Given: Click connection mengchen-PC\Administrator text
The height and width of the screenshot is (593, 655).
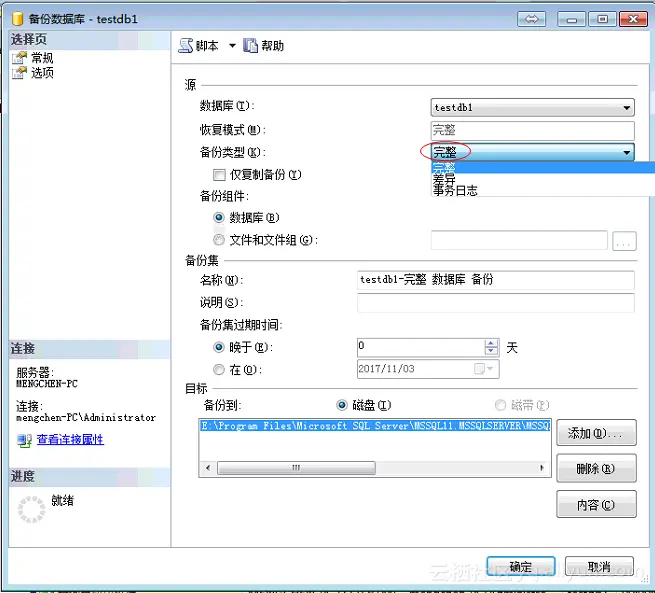Looking at the screenshot, I should tap(86, 417).
